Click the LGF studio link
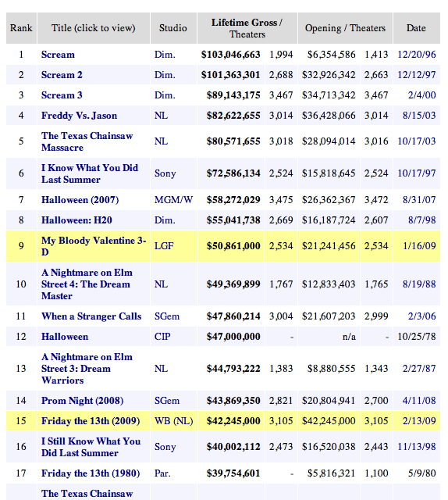Viewport: 448px width, 500px height. [x=164, y=246]
